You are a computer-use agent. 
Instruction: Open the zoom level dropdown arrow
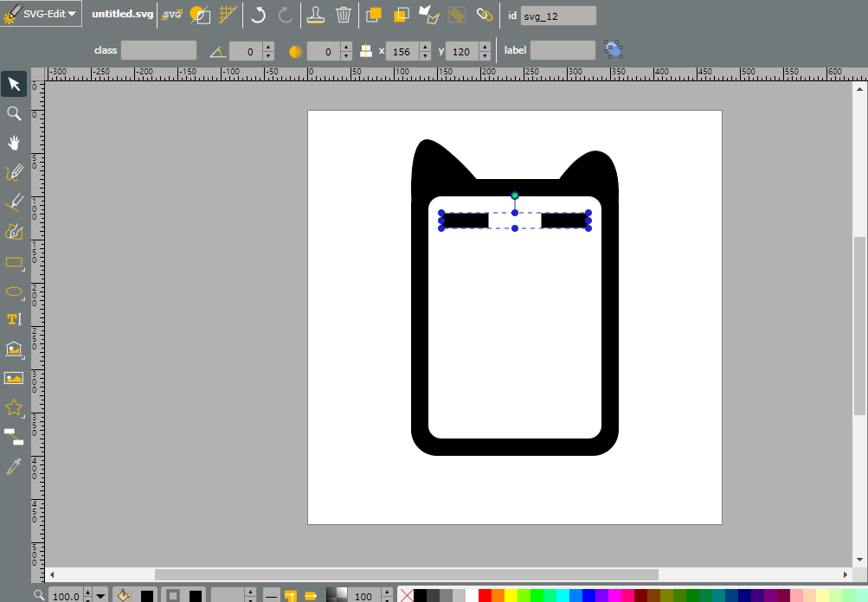click(100, 596)
